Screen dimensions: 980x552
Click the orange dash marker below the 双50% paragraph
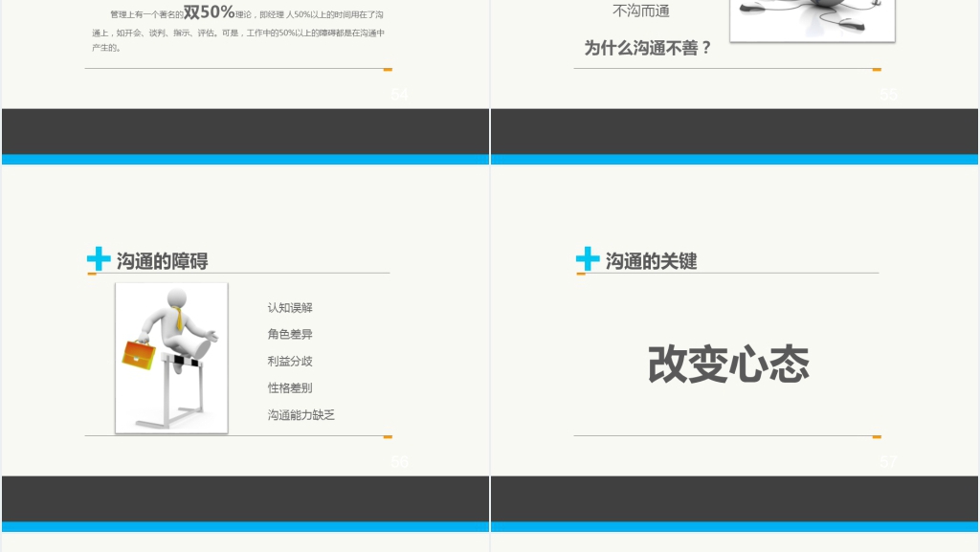point(387,69)
